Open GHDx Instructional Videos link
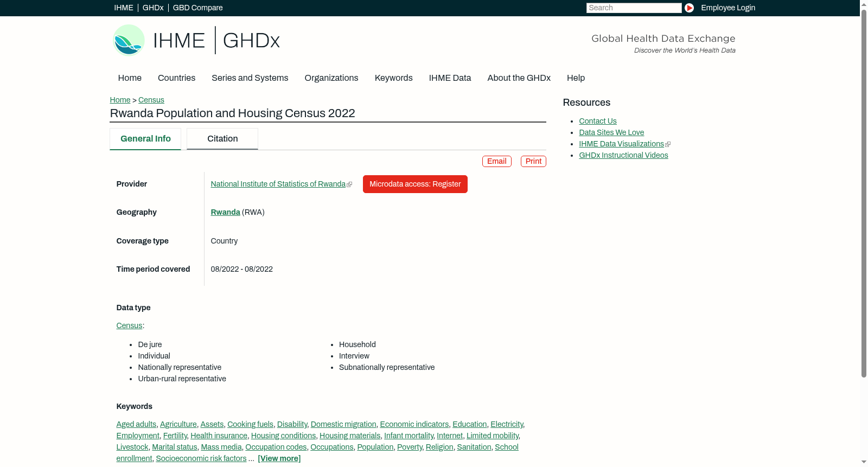Image resolution: width=868 pixels, height=467 pixels. 623,155
